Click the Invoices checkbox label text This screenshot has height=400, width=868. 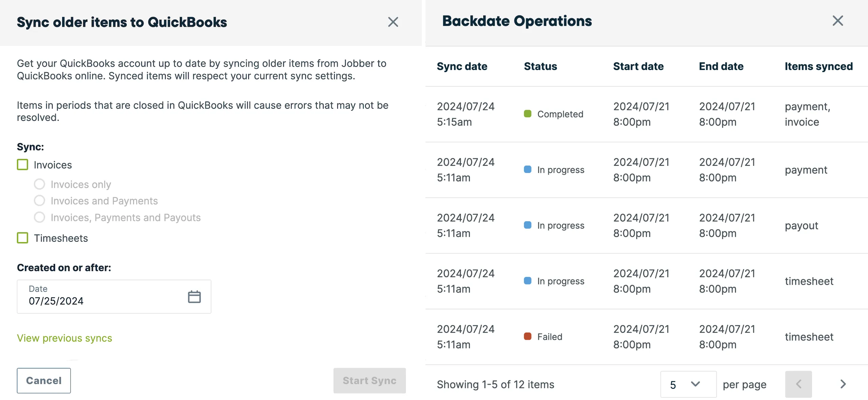[53, 165]
